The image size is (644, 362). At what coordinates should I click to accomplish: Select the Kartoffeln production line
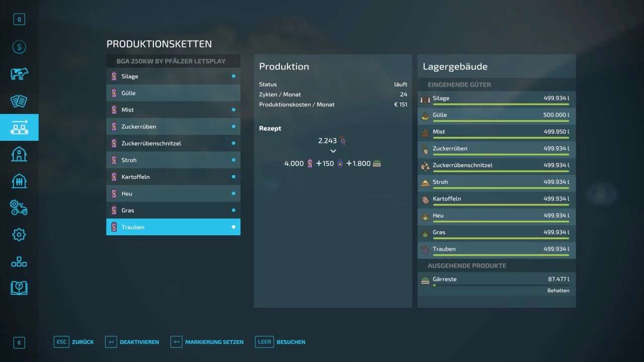pos(173,177)
